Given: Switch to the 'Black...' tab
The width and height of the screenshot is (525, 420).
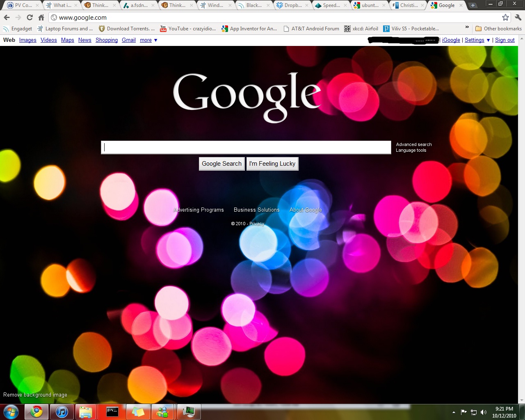Looking at the screenshot, I should pyautogui.click(x=254, y=5).
